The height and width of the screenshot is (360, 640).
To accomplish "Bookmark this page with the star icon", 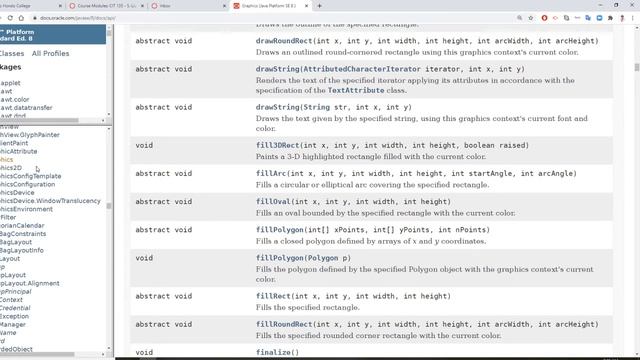I will point(531,18).
